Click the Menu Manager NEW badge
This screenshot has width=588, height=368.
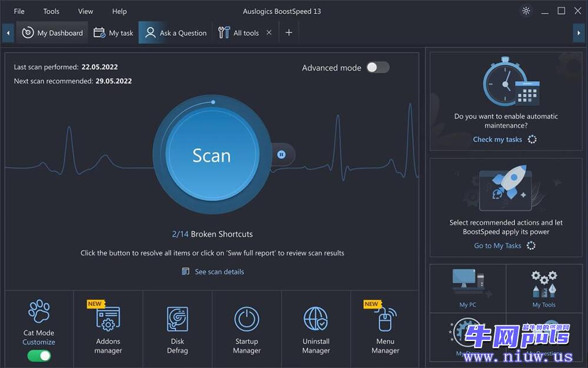[x=372, y=304]
